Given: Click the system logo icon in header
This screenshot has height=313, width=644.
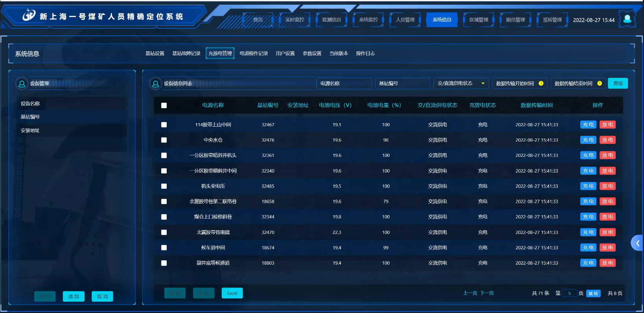Looking at the screenshot, I should tap(29, 15).
